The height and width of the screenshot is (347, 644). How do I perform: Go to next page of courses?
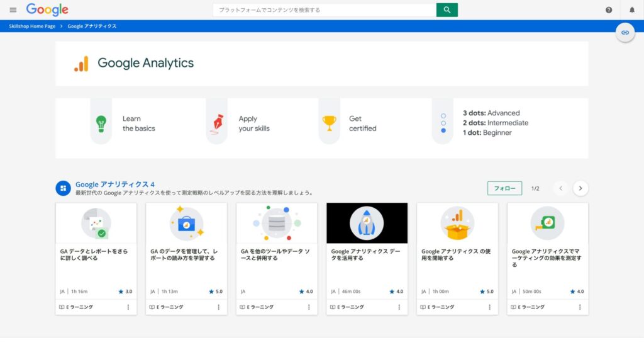[x=580, y=188]
